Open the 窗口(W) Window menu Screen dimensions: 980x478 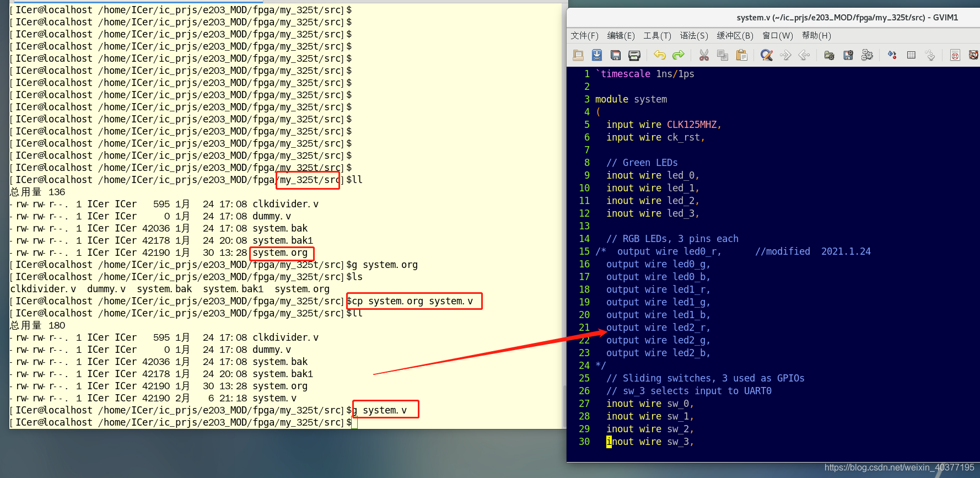tap(778, 36)
